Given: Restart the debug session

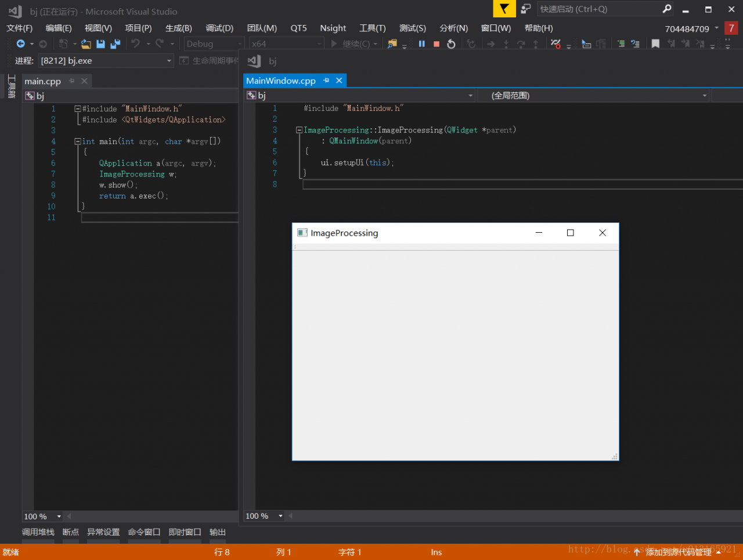Looking at the screenshot, I should (451, 44).
